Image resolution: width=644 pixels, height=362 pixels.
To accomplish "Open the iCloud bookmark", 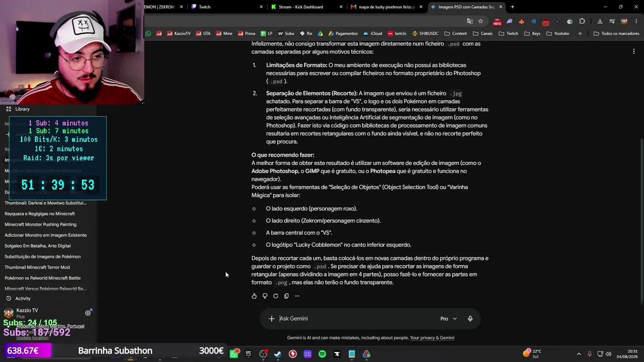I will point(372,34).
